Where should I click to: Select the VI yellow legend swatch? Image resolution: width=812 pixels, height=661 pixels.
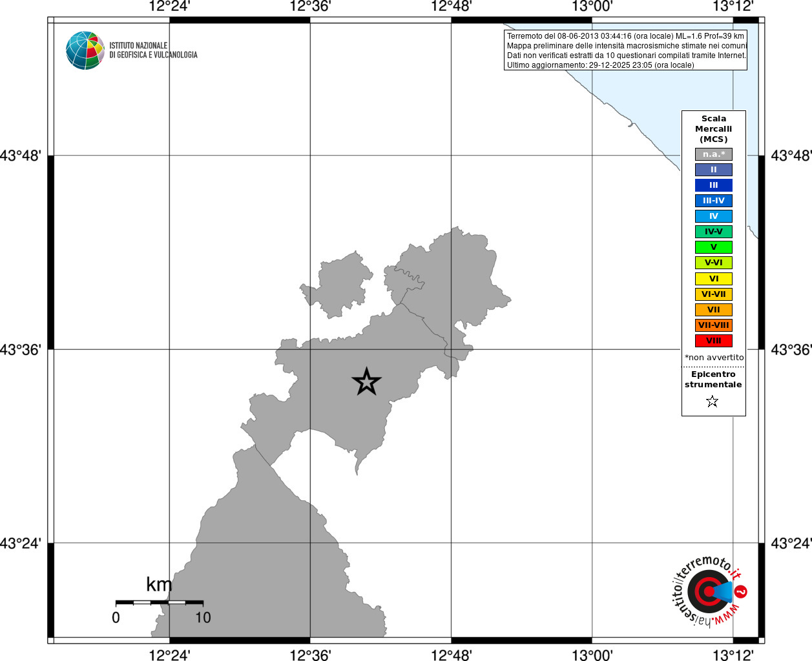[714, 279]
